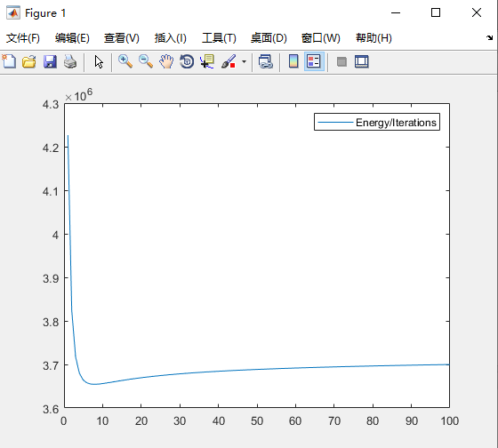Click the MATLAB logo in the title bar

pos(13,12)
